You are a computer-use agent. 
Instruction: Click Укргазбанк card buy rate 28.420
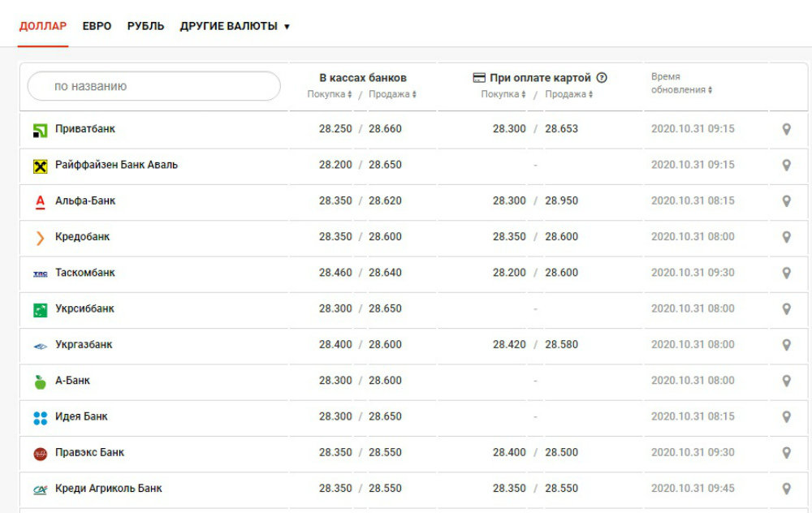click(x=509, y=345)
